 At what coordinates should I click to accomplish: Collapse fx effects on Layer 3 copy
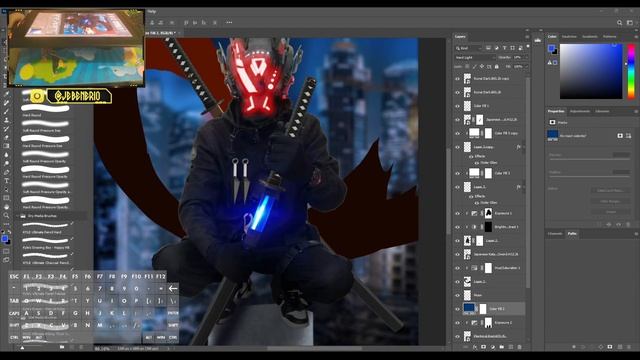[524, 147]
